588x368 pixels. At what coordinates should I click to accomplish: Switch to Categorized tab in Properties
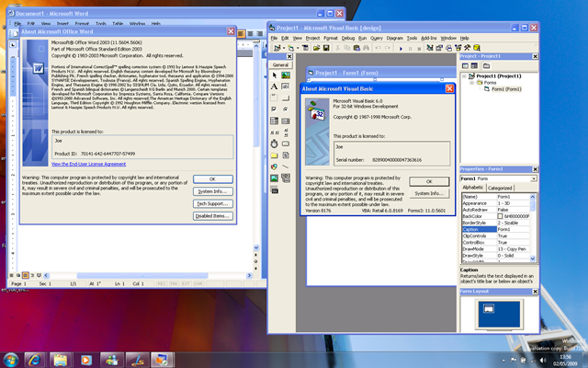click(500, 188)
